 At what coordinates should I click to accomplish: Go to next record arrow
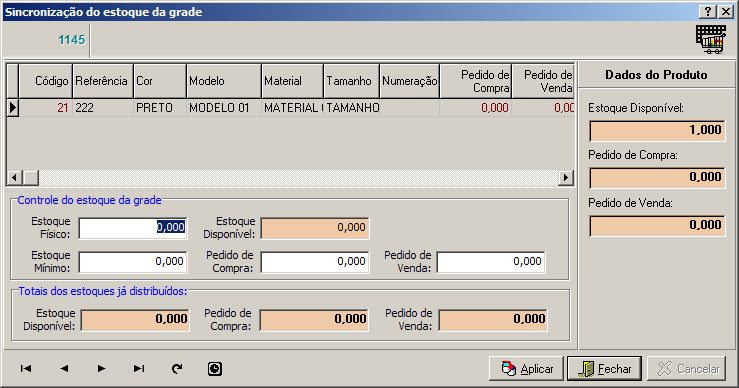click(101, 368)
